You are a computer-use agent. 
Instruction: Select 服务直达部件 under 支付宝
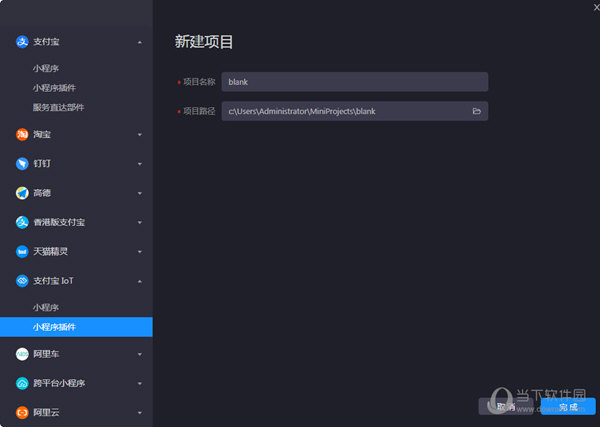58,108
